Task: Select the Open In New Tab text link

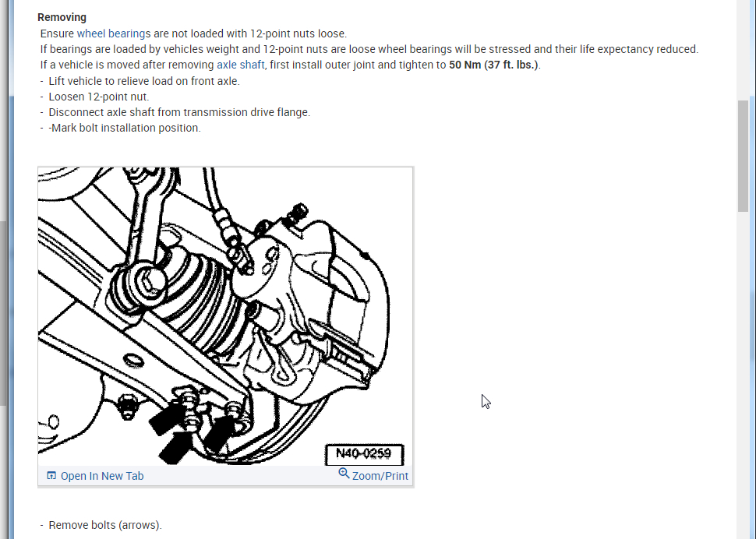Action: click(102, 476)
